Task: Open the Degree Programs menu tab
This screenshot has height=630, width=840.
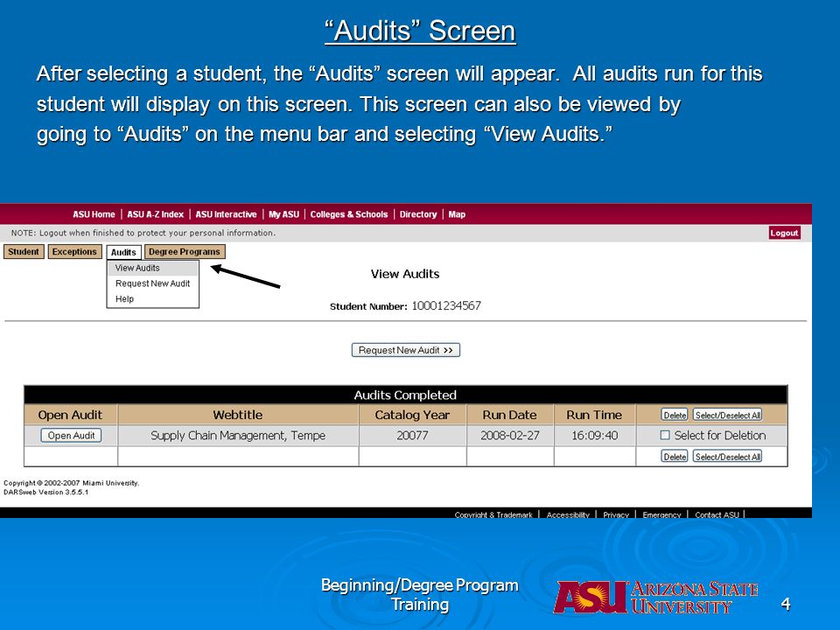Action: 185,252
